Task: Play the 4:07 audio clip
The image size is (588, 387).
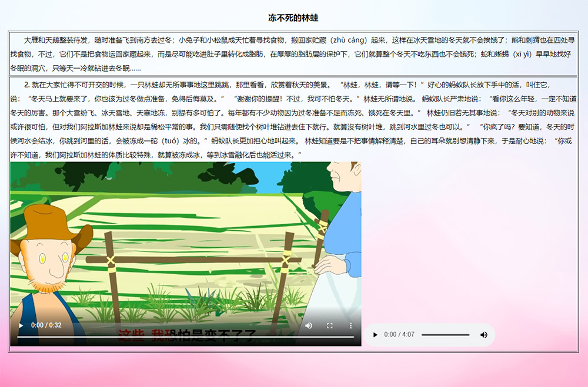Action: pos(375,335)
